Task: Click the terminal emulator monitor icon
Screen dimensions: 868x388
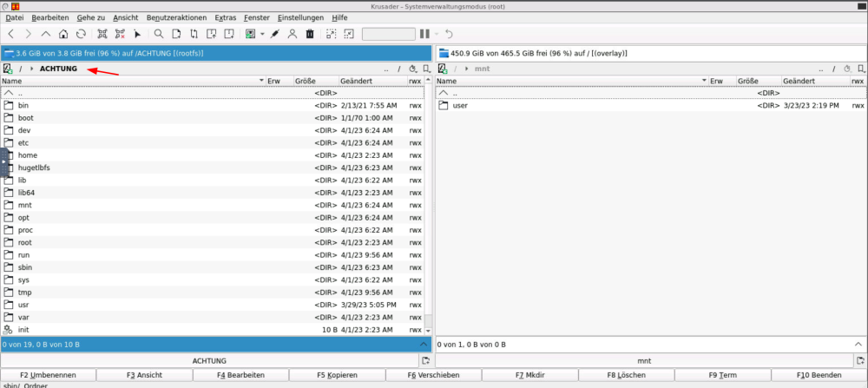Action: coord(250,35)
